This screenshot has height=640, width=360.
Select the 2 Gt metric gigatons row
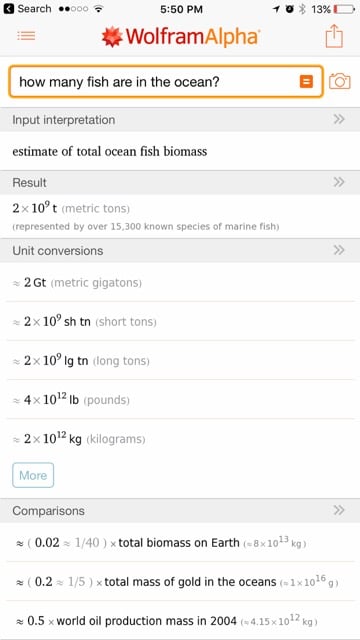pyautogui.click(x=180, y=282)
